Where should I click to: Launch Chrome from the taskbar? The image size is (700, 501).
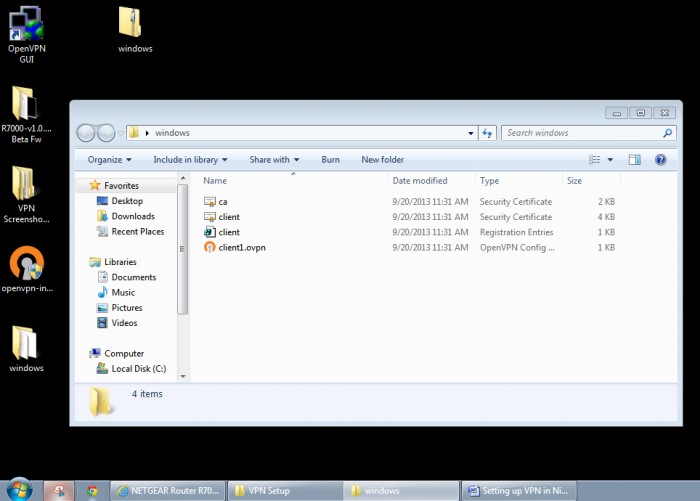point(92,491)
